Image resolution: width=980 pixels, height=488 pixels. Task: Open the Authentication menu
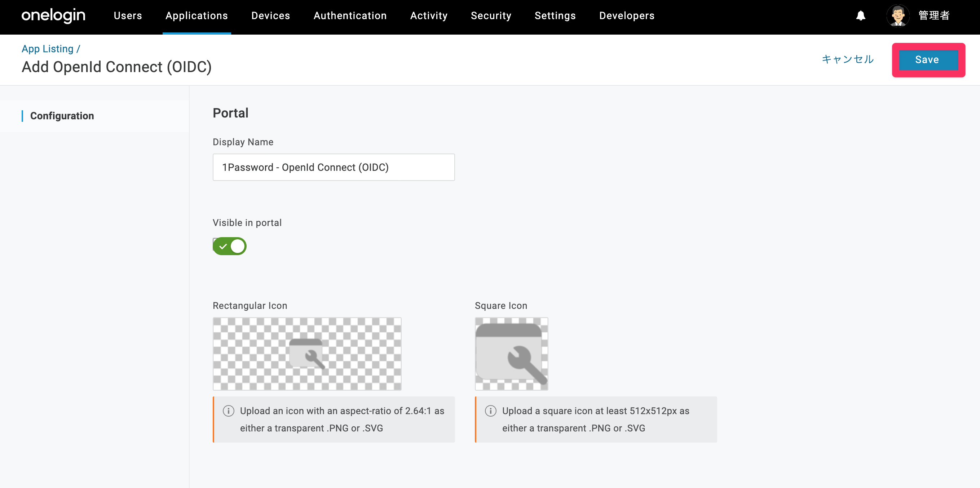[350, 15]
